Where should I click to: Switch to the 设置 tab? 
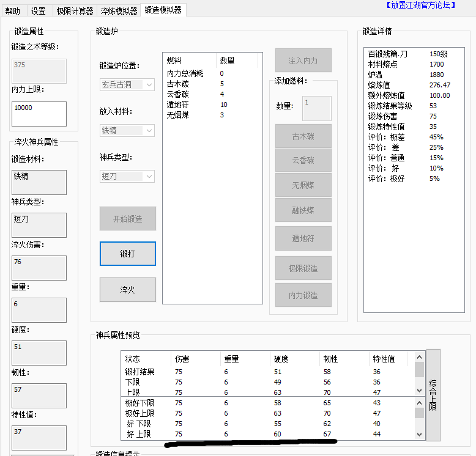coord(39,11)
